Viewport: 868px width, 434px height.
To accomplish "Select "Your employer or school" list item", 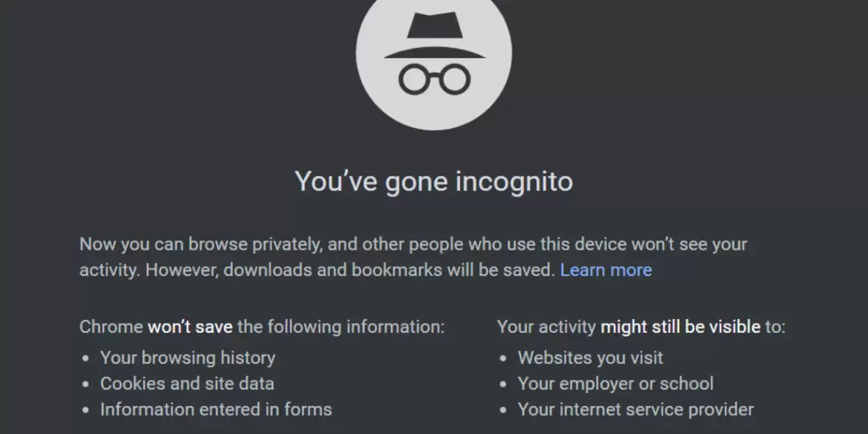I will (x=615, y=384).
